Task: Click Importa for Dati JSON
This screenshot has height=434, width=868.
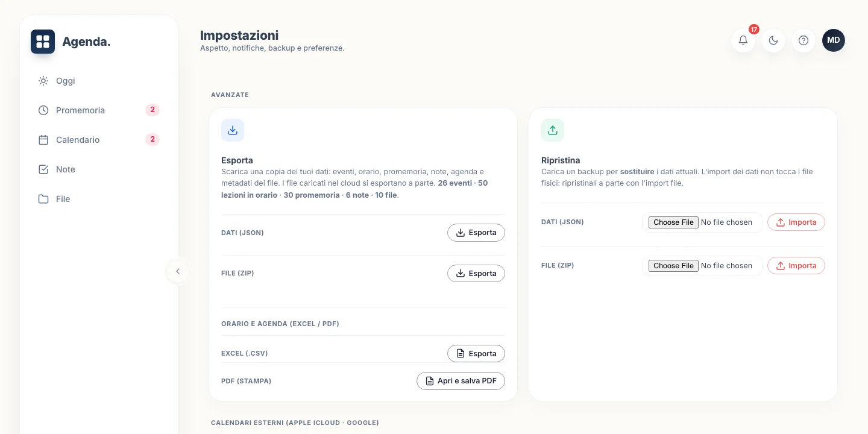Action: coord(796,222)
